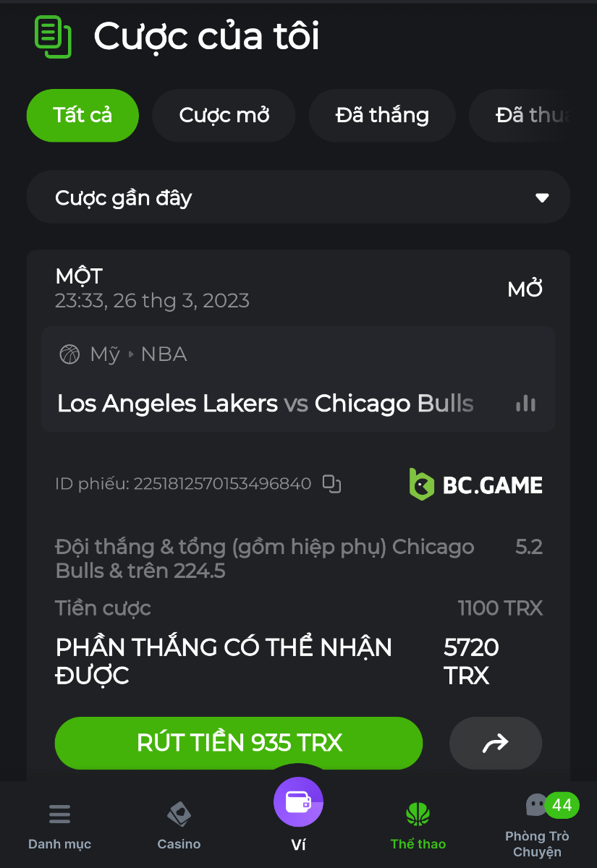
Task: Open the Casino cards icon
Action: 179,814
